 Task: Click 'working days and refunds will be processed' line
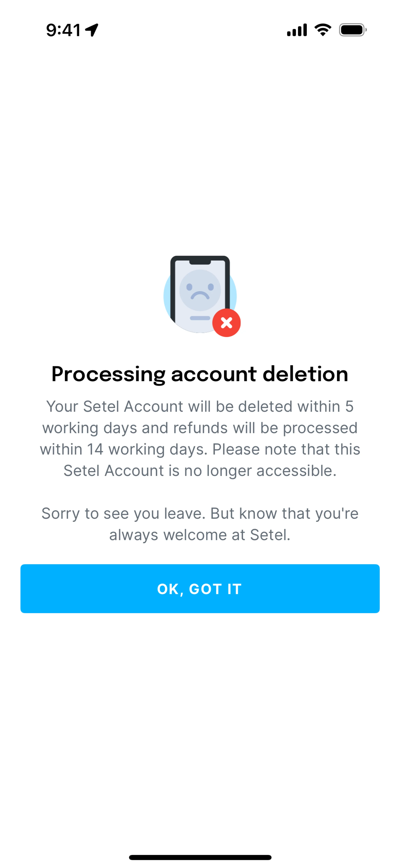(200, 428)
